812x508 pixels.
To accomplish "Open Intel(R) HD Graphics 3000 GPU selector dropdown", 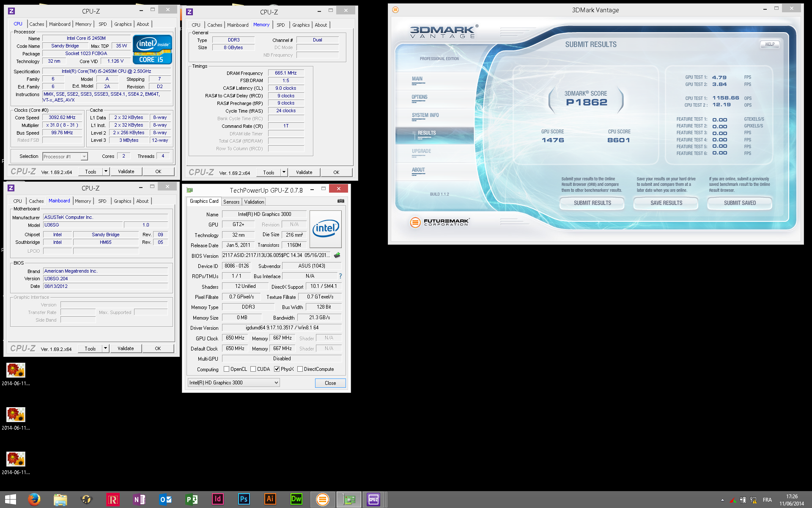I will (x=233, y=383).
